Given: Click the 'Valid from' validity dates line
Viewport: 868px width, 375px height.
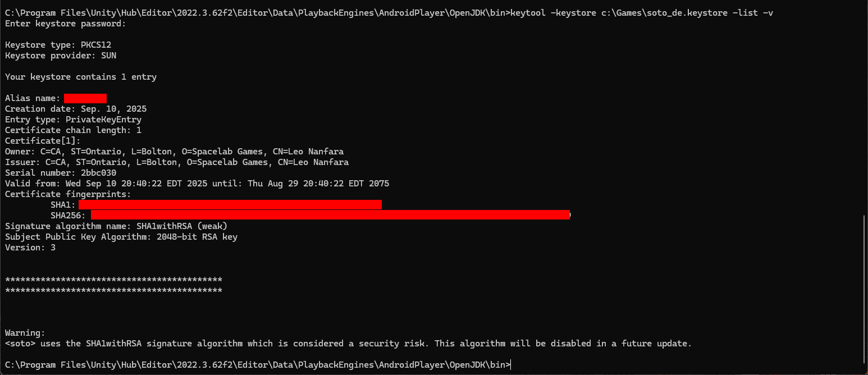Looking at the screenshot, I should [197, 184].
